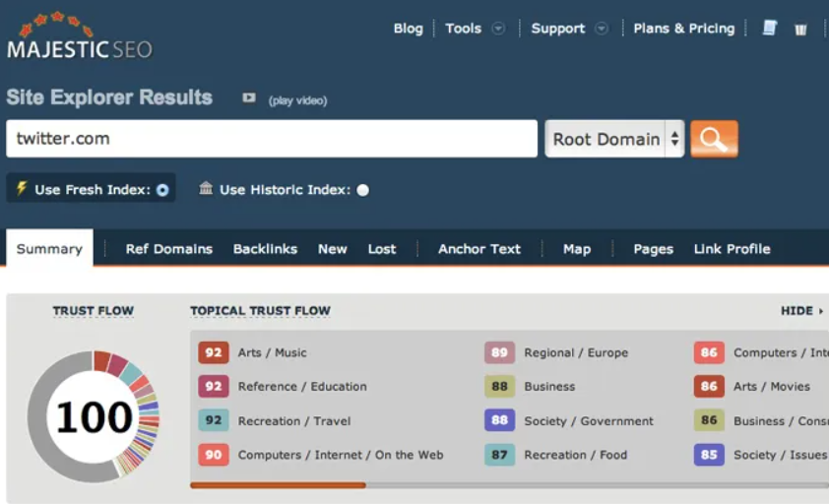Open the Blog link
829x504 pixels.
pyautogui.click(x=408, y=29)
